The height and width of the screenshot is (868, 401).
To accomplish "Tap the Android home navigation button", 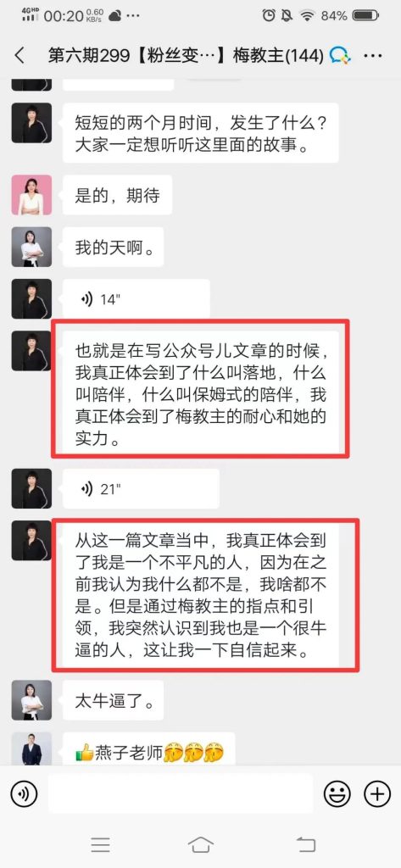I will click(200, 844).
